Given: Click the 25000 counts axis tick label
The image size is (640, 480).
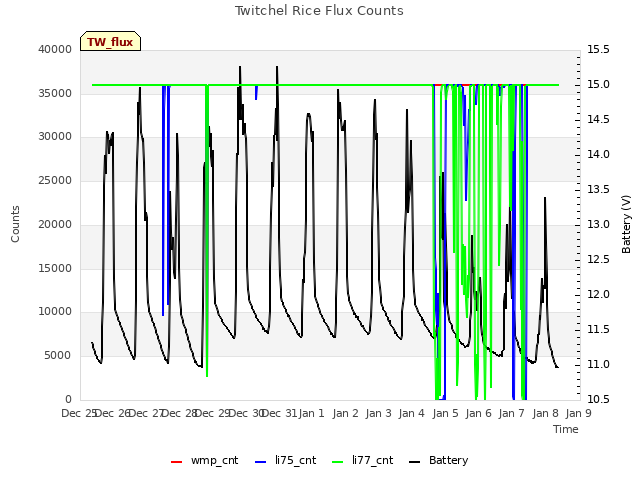Looking at the screenshot, I should pos(55,180).
